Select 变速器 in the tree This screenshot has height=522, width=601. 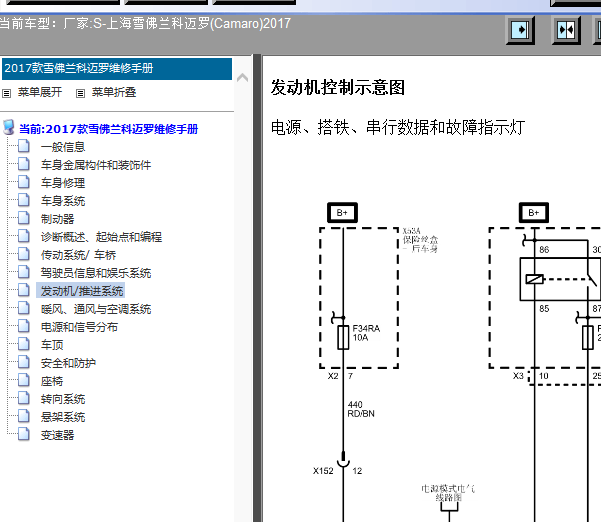click(57, 435)
